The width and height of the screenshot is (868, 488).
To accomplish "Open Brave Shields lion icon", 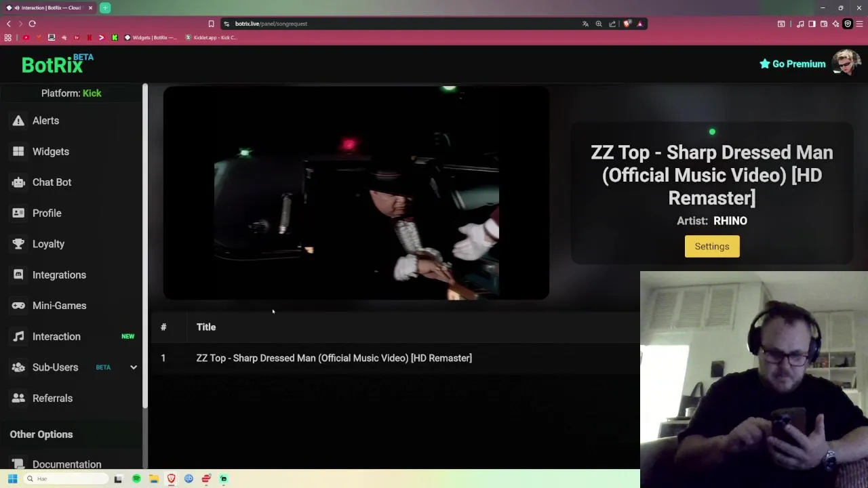I will tap(627, 24).
